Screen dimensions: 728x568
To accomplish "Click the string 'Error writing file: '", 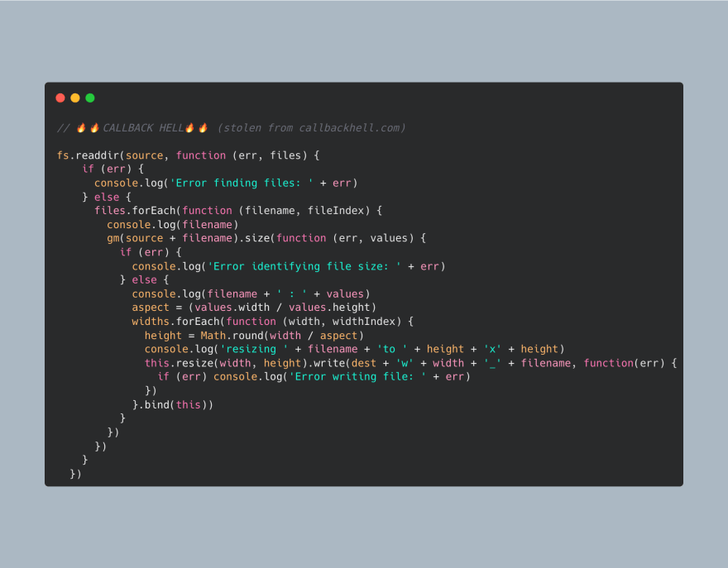I will click(357, 377).
